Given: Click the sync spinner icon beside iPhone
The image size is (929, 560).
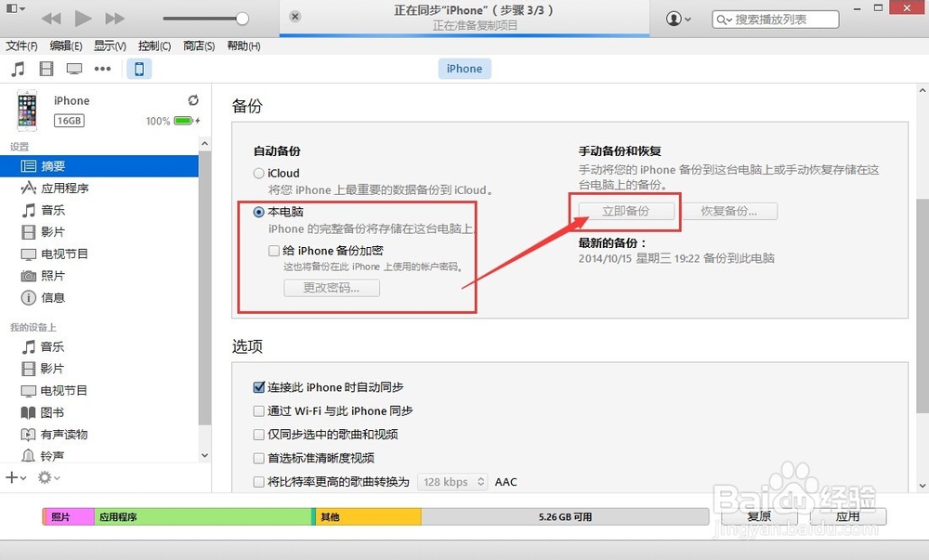Looking at the screenshot, I should 193,100.
